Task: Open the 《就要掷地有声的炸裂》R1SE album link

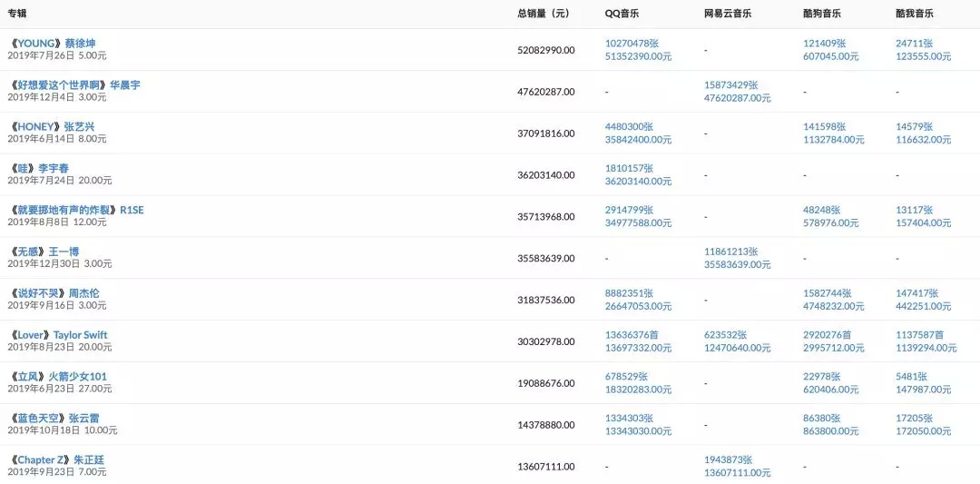Action: point(75,210)
